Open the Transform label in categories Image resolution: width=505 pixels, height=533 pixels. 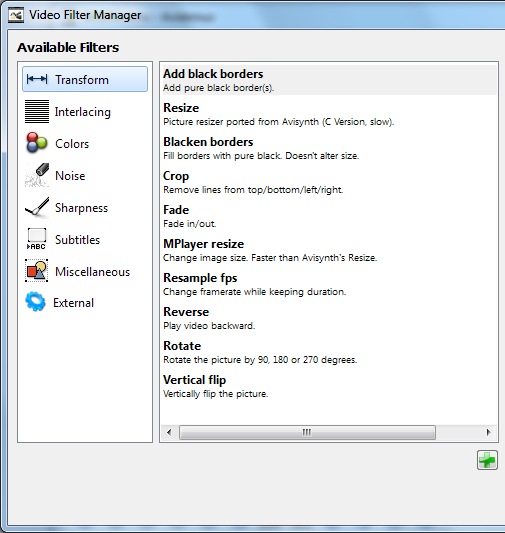[82, 80]
